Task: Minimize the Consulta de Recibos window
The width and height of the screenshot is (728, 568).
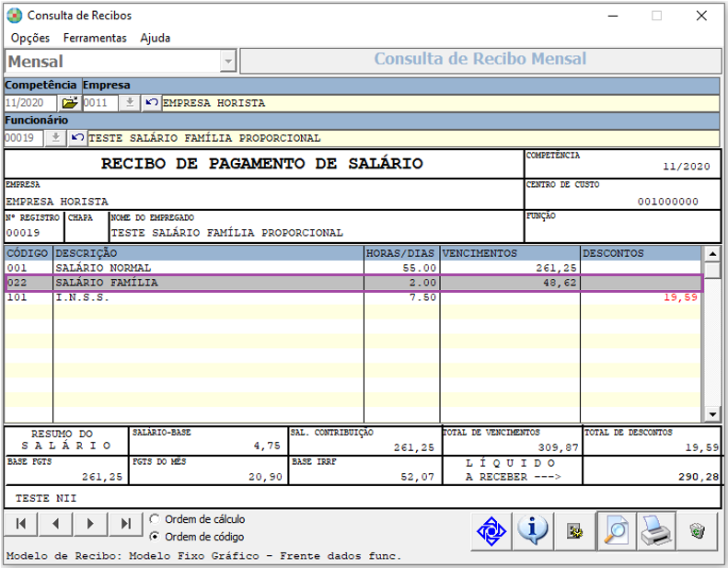Action: tap(613, 16)
